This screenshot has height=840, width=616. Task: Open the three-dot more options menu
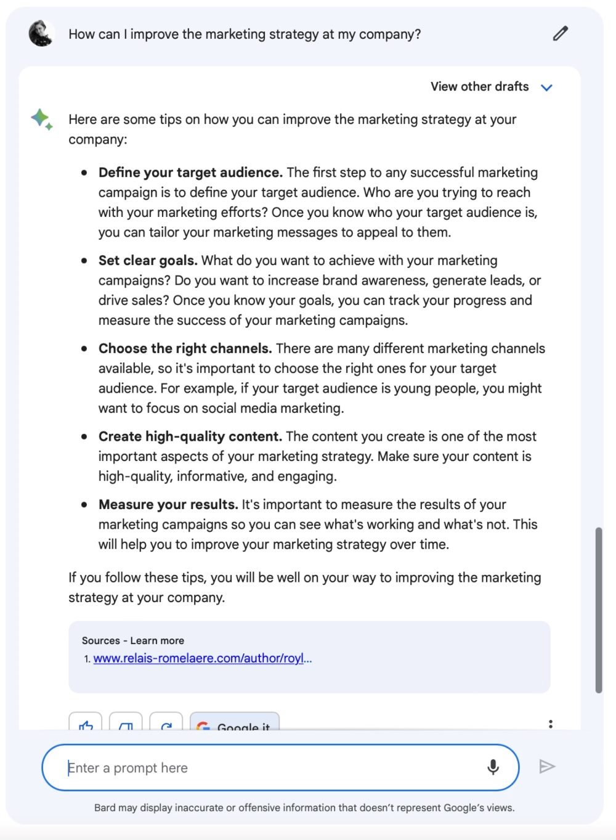[x=550, y=724]
